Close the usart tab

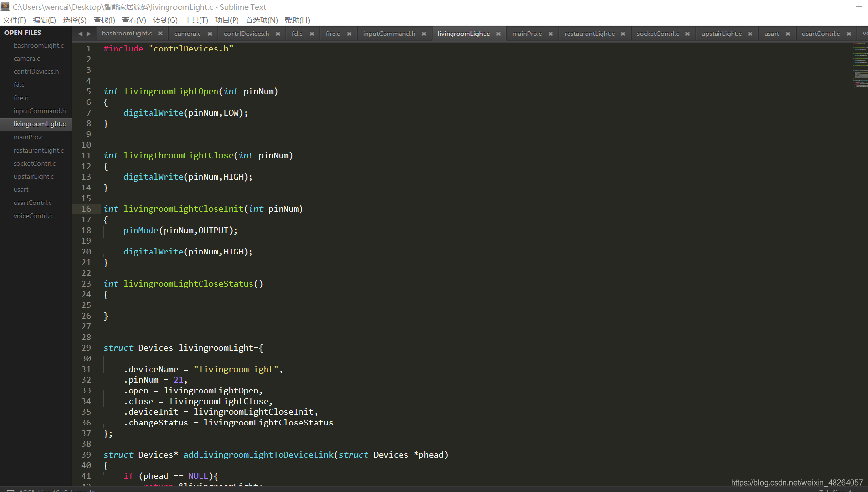click(788, 34)
